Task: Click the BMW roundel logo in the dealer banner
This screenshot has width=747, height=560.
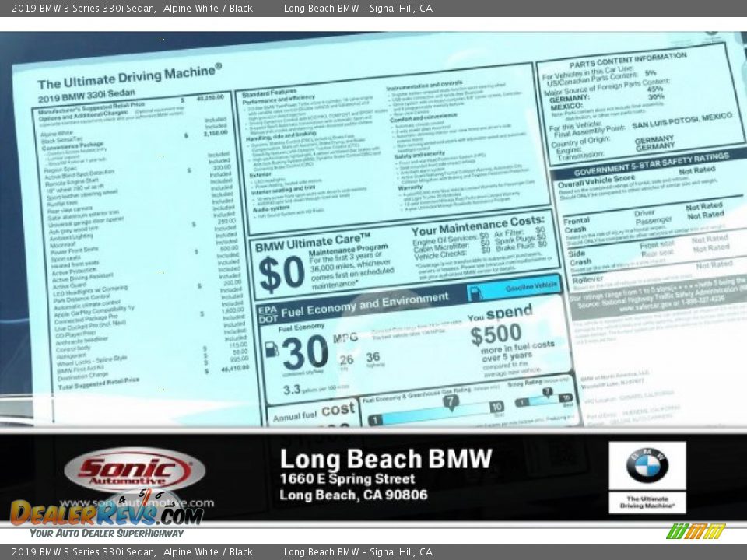Action: tap(647, 465)
